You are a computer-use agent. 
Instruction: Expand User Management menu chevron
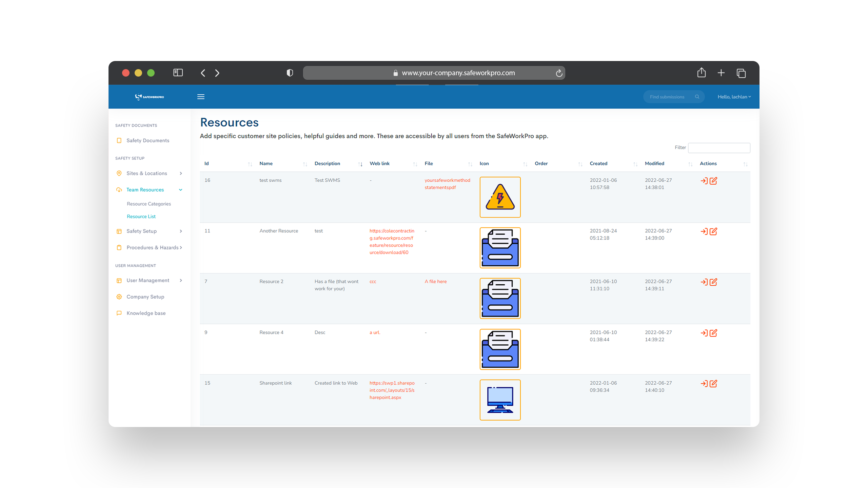(x=181, y=281)
